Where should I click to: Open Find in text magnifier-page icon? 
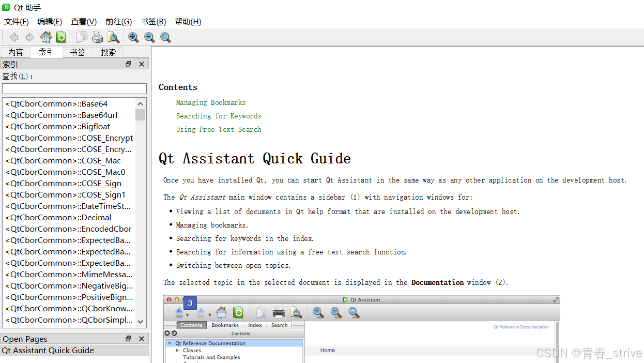point(113,37)
